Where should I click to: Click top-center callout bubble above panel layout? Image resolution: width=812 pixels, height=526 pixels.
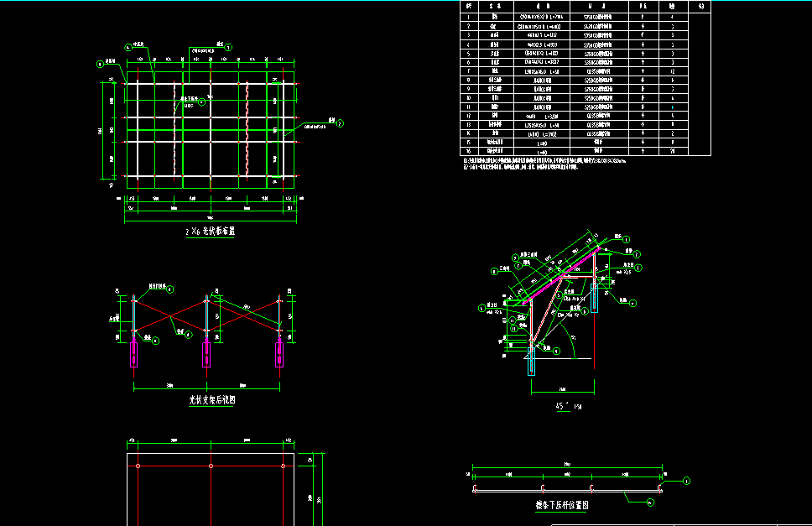pos(229,45)
